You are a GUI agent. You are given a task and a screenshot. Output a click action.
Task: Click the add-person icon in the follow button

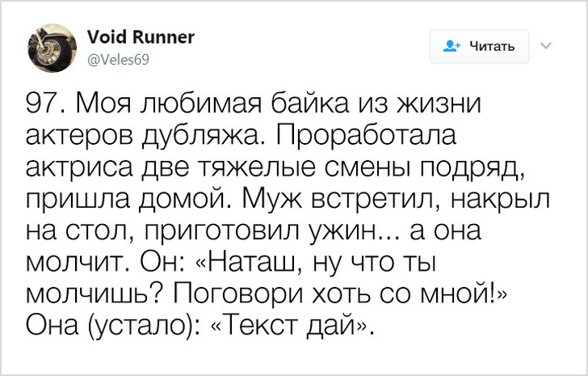pyautogui.click(x=452, y=46)
